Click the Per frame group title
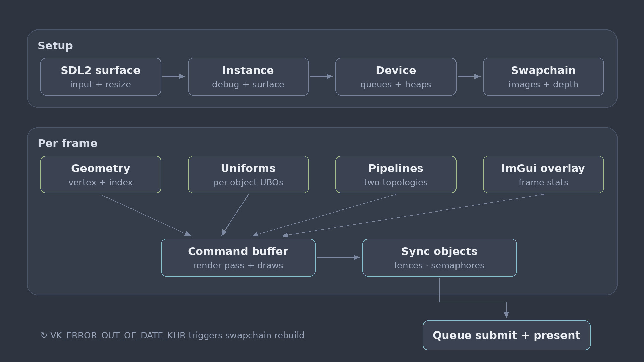This screenshot has width=644, height=362. tap(67, 143)
